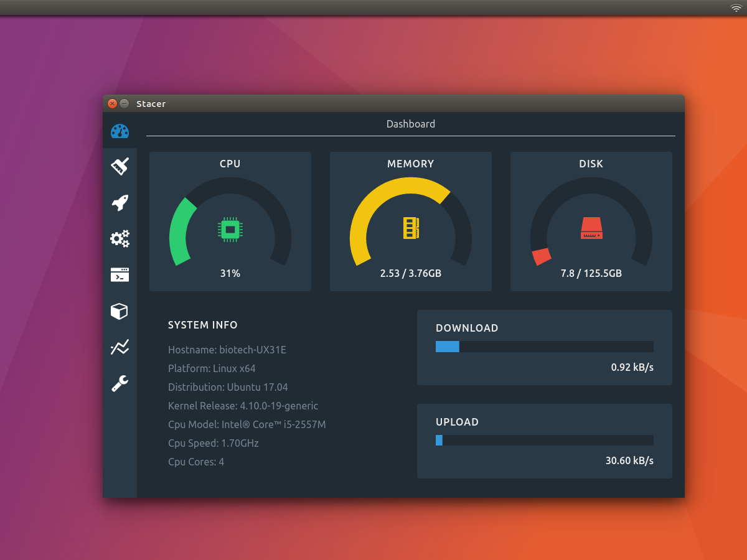Click the Dashboard page title
Screen dimensions: 747x560
click(411, 124)
